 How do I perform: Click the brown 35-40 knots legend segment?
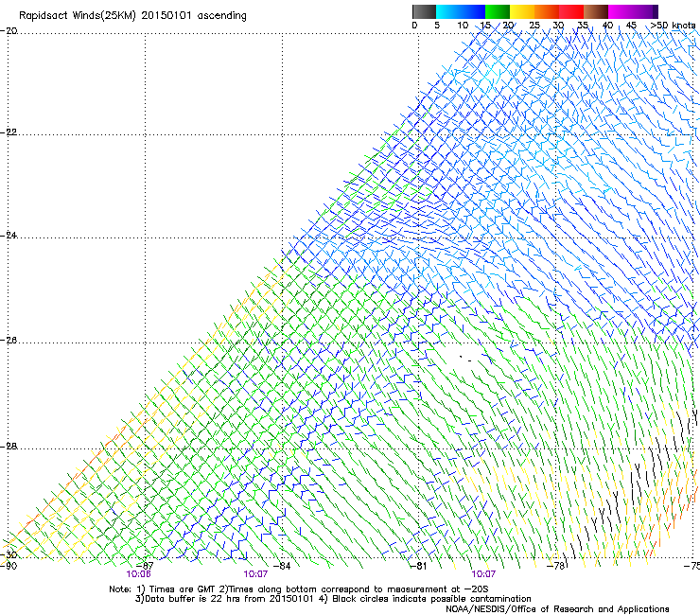(x=596, y=11)
